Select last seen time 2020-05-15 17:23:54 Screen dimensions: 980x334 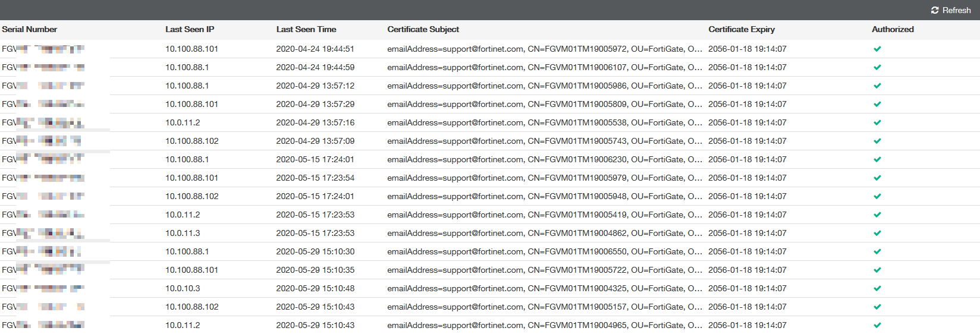[x=315, y=178]
